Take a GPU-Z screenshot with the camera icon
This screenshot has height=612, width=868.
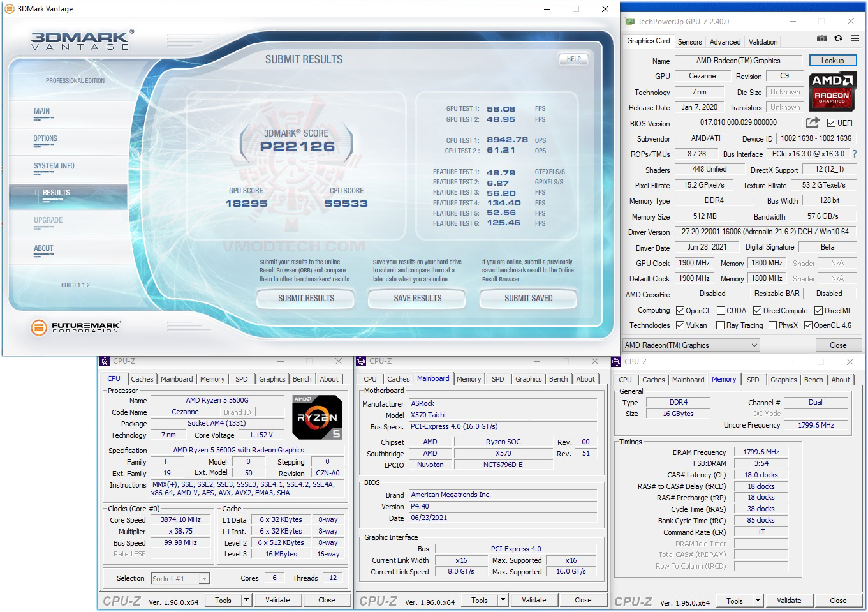(x=823, y=39)
